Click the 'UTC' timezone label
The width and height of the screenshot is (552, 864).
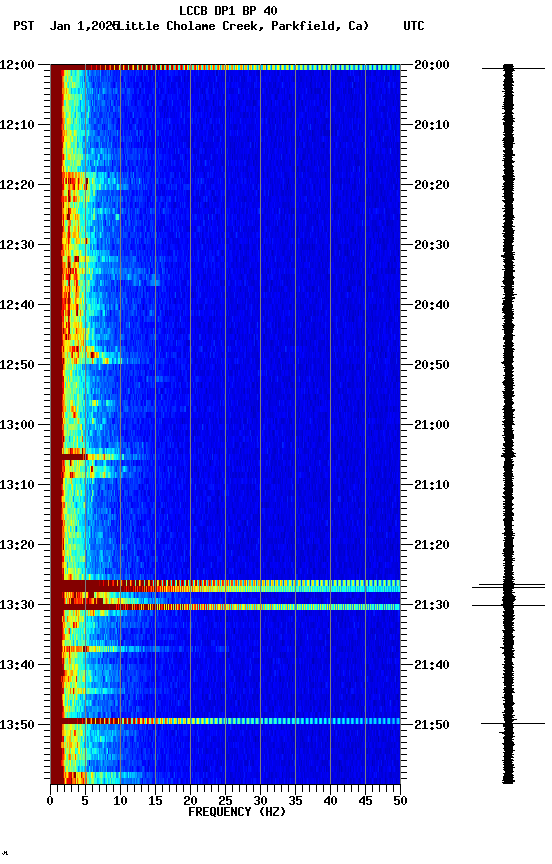click(414, 26)
